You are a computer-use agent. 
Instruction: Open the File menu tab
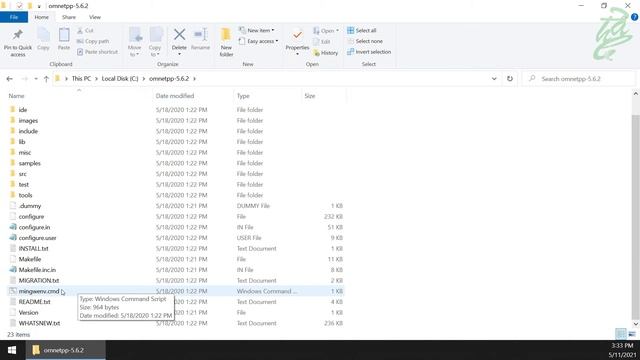[14, 17]
